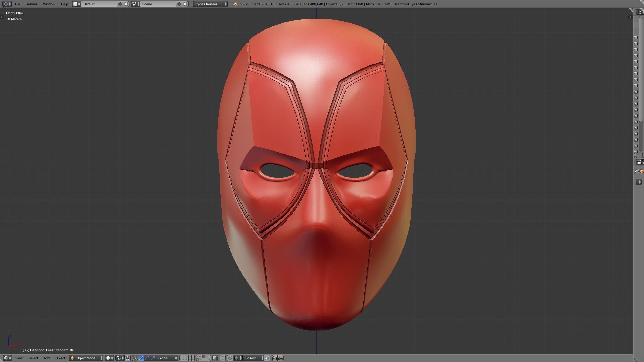Open the Render menu
The height and width of the screenshot is (362, 644).
point(31,4)
